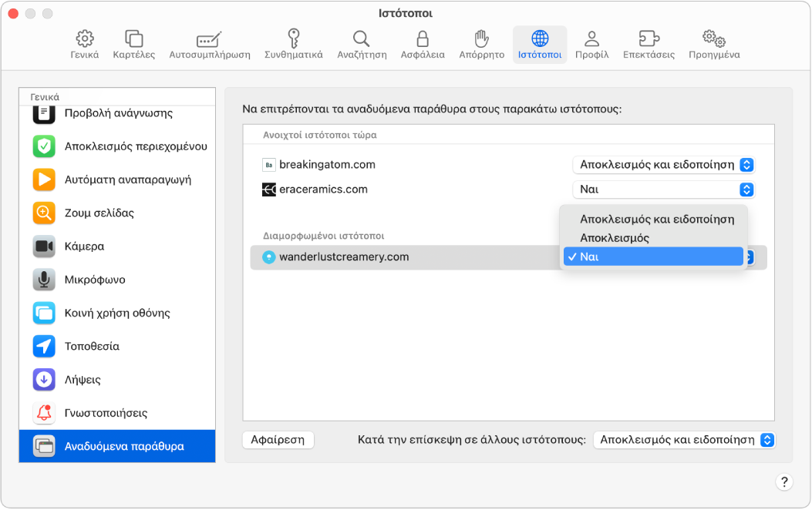Open the Συνθηματικά passwords key tab

click(x=293, y=45)
